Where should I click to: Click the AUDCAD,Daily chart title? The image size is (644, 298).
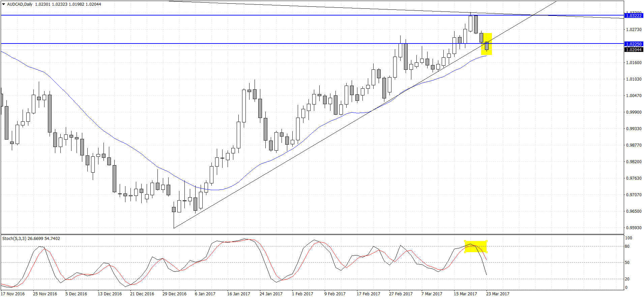[x=20, y=4]
